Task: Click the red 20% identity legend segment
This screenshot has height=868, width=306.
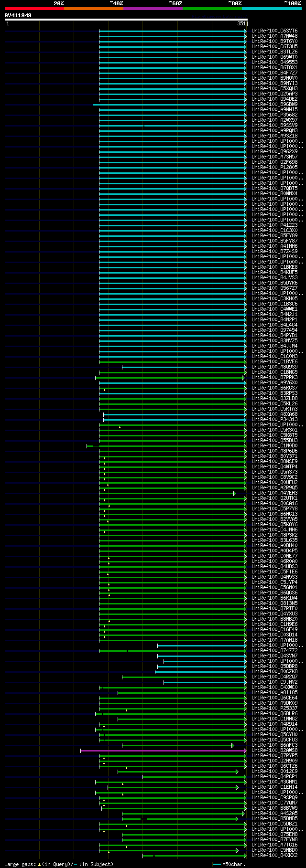Action: (34, 8)
